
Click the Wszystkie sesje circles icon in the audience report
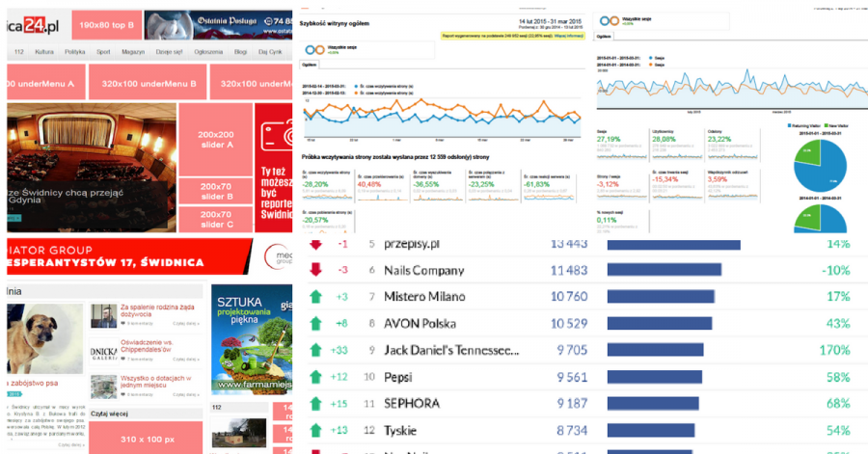(610, 21)
